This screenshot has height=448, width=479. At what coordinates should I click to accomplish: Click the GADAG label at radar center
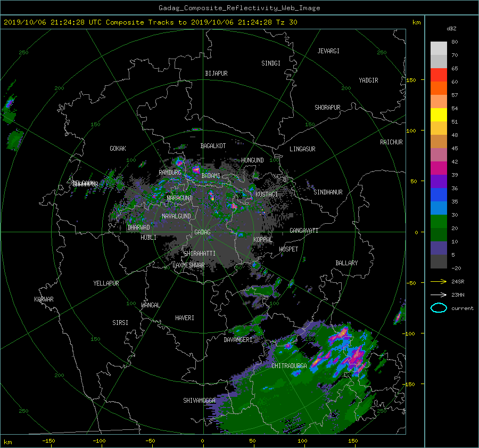click(203, 232)
